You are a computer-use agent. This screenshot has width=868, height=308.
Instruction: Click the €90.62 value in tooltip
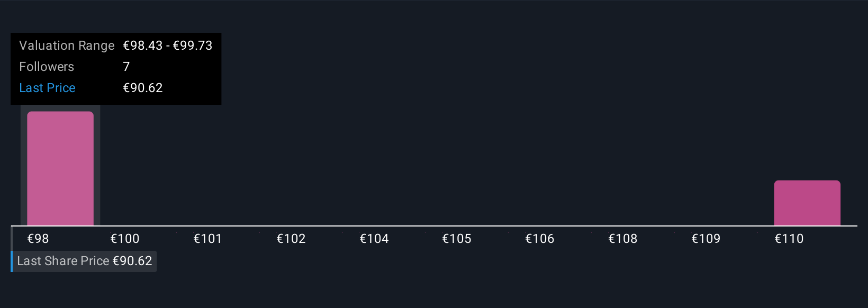click(x=143, y=88)
